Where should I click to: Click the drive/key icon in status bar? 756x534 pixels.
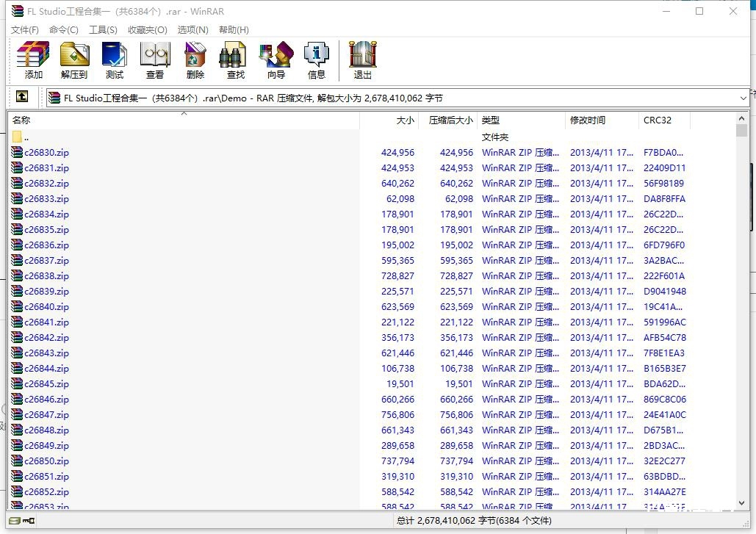(x=22, y=521)
